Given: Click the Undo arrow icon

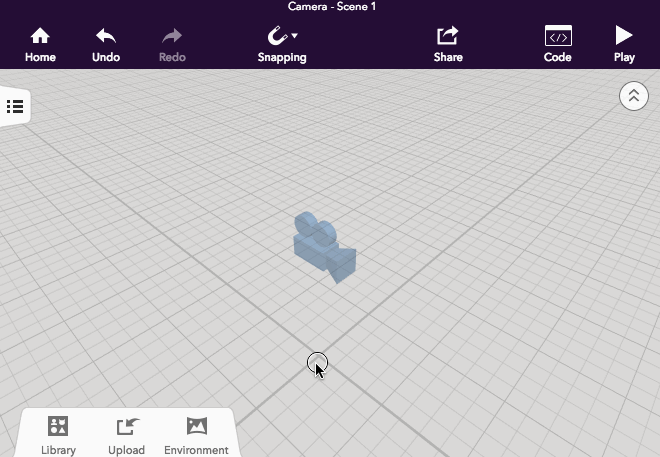Looking at the screenshot, I should (x=106, y=36).
